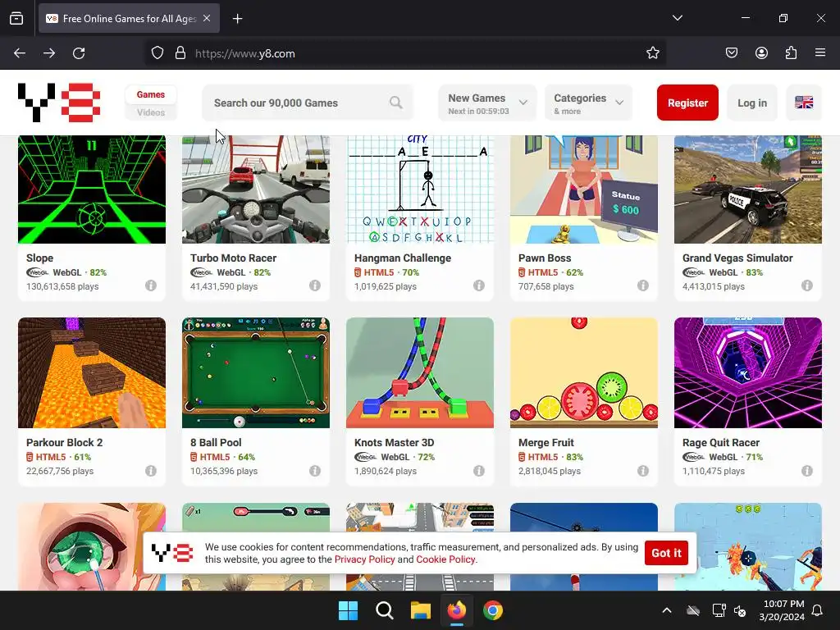Open the Privacy Policy link
Image resolution: width=840 pixels, height=630 pixels.
click(364, 559)
